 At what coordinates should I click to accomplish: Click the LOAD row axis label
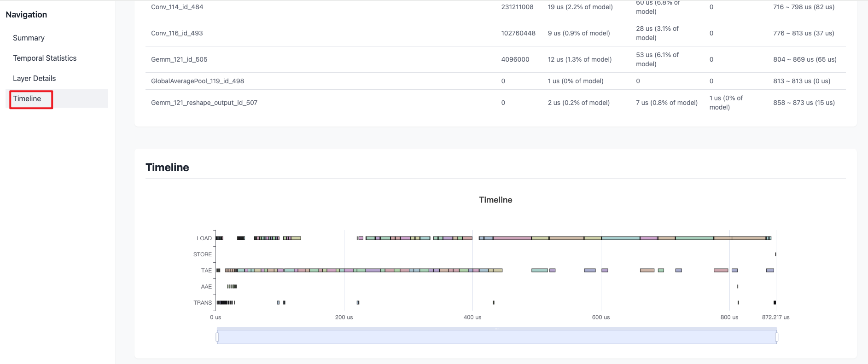pos(204,238)
